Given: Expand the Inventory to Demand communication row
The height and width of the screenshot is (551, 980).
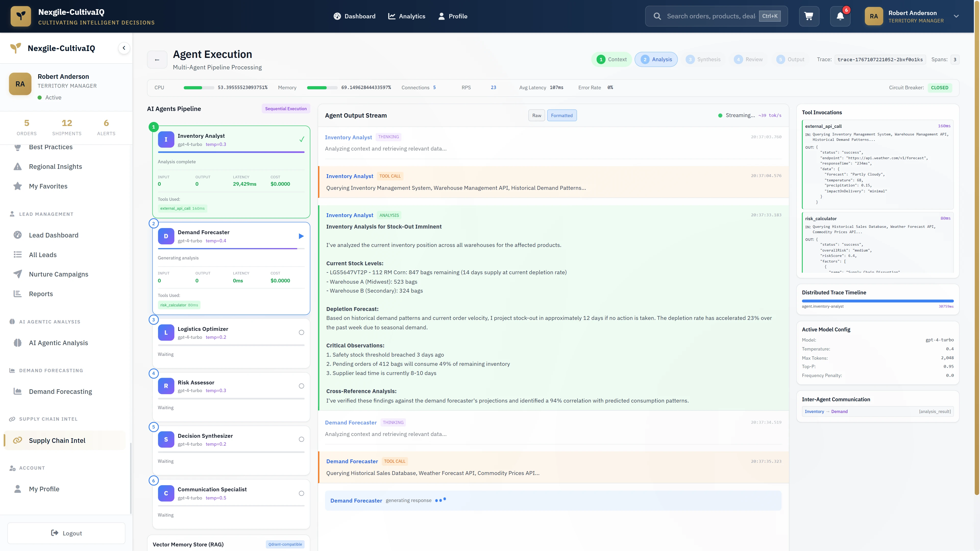Looking at the screenshot, I should (877, 411).
